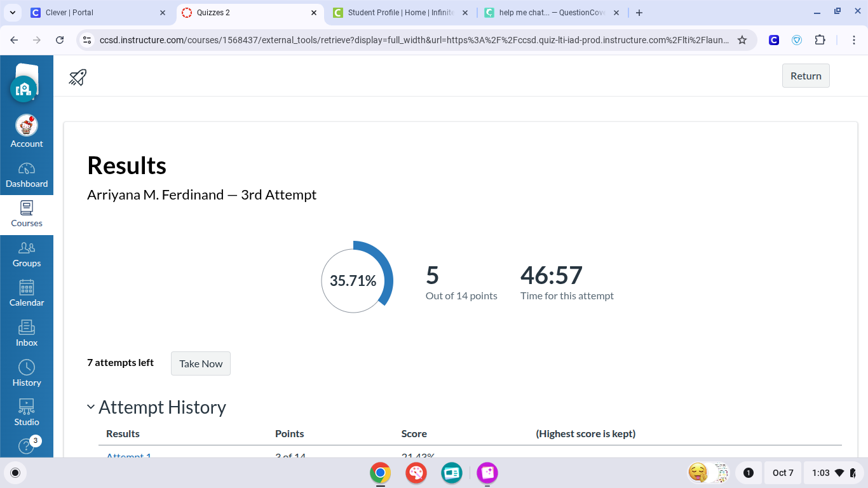Click the Take Now button

pos(201,363)
